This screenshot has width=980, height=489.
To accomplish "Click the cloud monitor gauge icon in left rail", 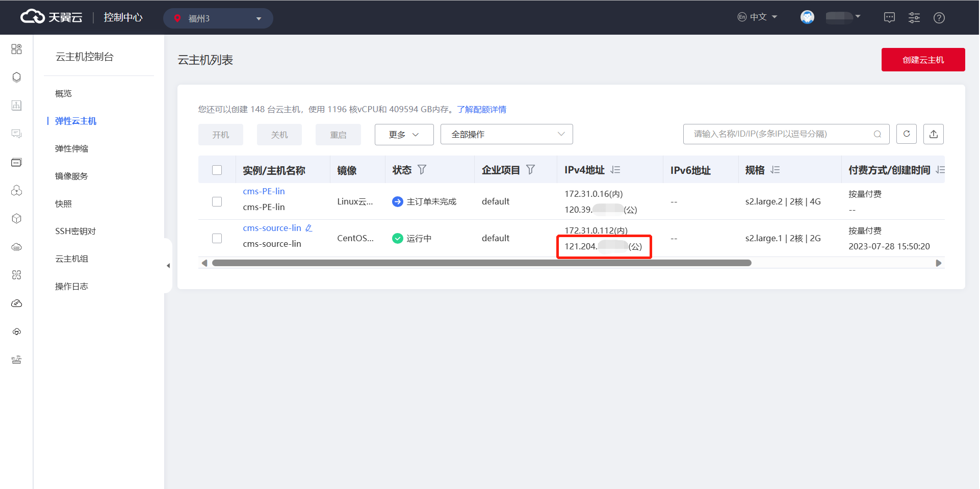I will click(x=16, y=303).
